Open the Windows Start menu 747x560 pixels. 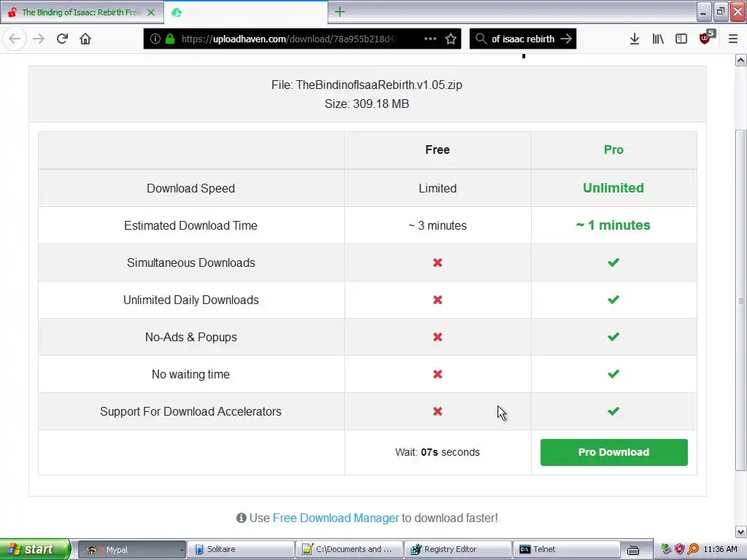coord(34,549)
